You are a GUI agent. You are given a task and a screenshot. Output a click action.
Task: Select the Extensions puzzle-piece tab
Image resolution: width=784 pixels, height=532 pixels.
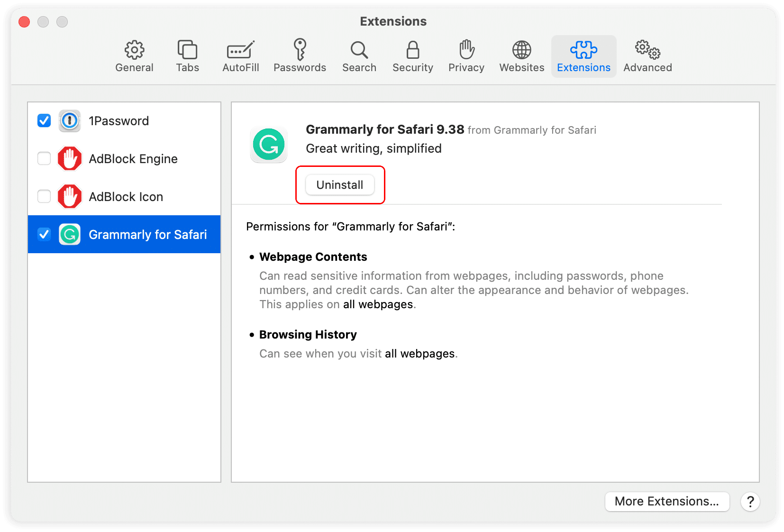pyautogui.click(x=583, y=56)
